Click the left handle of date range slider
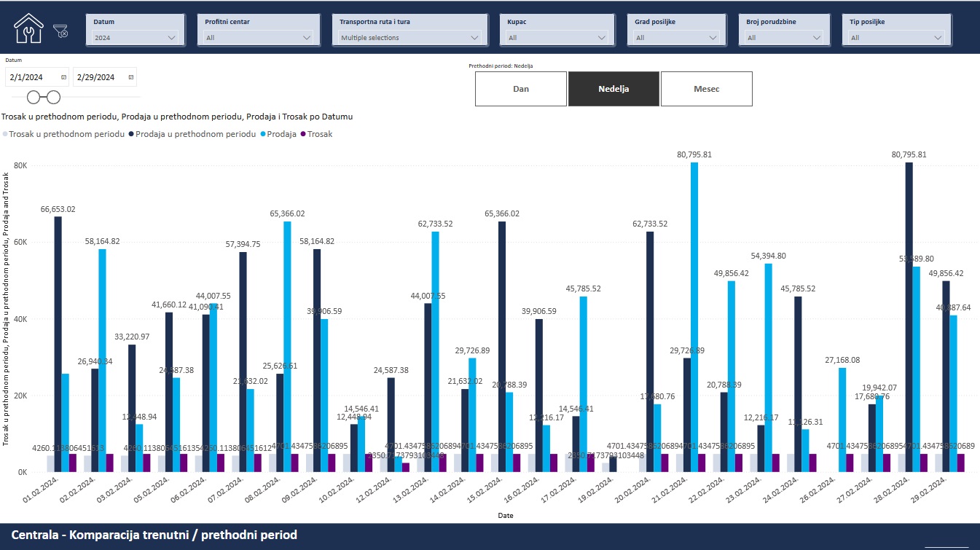Screen dimensions: 980x550 34,97
